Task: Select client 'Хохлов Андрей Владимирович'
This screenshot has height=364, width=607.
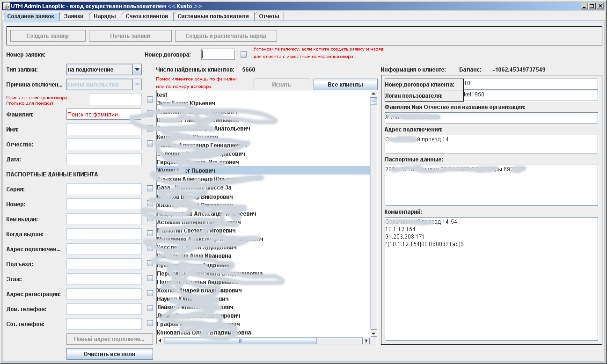Action: tap(263, 291)
